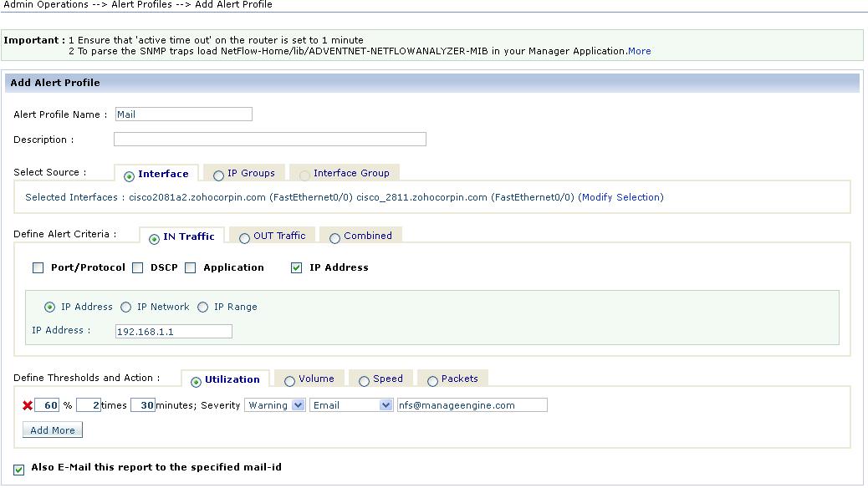This screenshot has width=868, height=488.
Task: Select Packets threshold type
Action: 433,381
